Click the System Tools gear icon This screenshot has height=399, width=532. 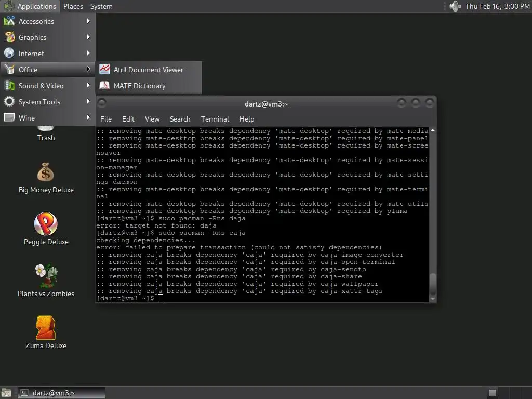tap(9, 101)
